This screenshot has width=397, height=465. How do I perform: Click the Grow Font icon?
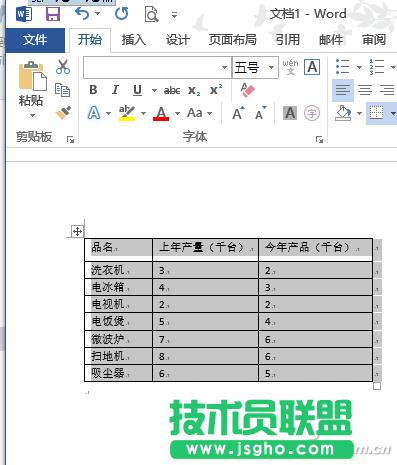tap(238, 113)
